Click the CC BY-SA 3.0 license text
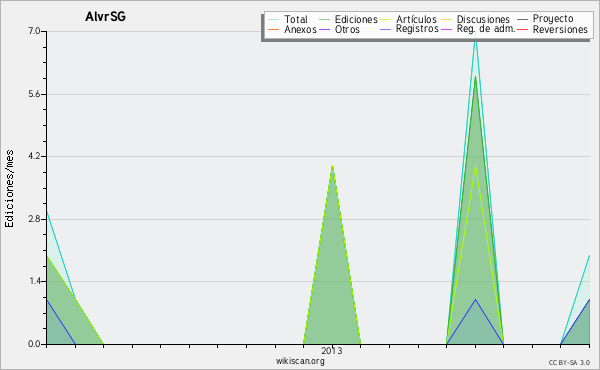Screen dimensions: 600x370 (569, 363)
